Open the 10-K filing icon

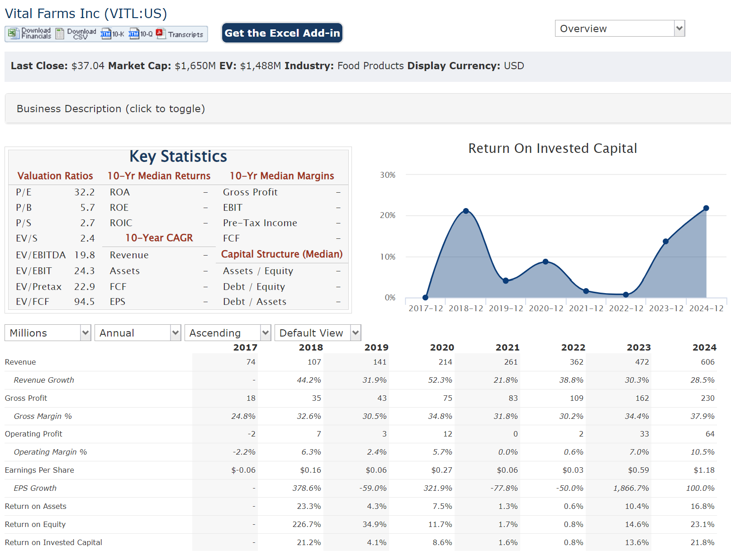click(105, 34)
